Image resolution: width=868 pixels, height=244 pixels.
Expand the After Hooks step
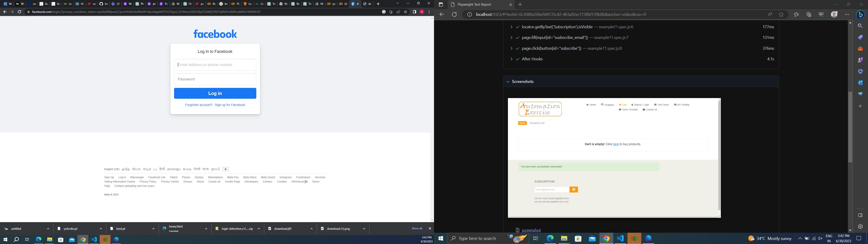(x=511, y=59)
